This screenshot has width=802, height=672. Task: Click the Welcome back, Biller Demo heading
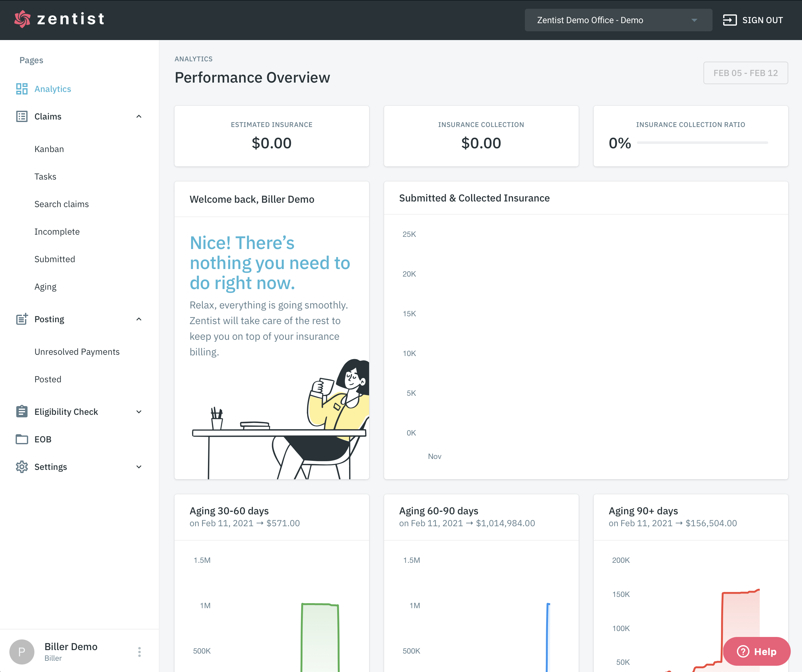[x=252, y=199]
